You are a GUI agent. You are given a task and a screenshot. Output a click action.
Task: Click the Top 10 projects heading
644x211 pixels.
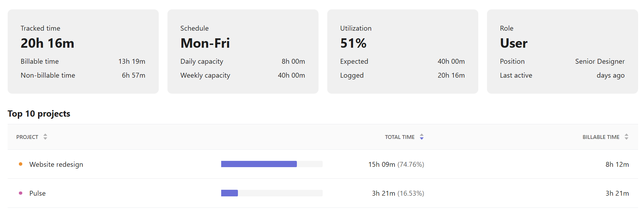pos(39,114)
